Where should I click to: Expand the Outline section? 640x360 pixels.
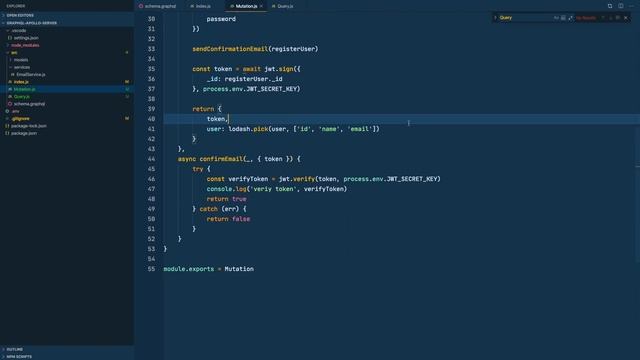point(67,349)
